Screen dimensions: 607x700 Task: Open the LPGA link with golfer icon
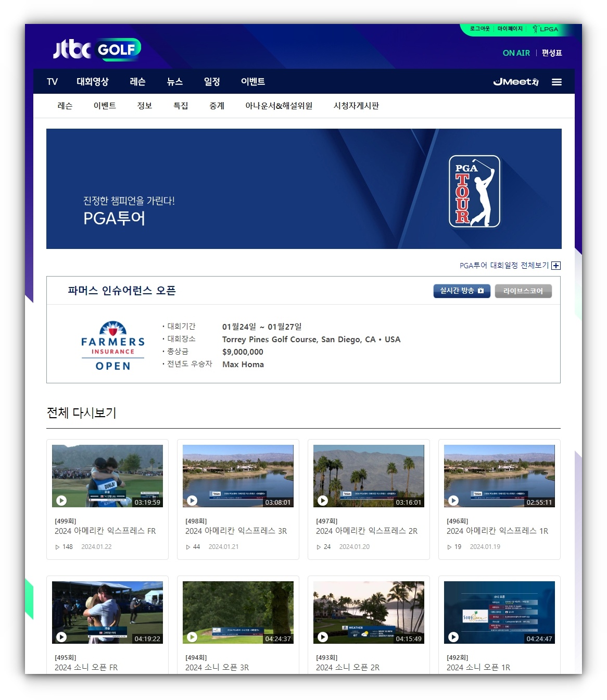[x=545, y=29]
